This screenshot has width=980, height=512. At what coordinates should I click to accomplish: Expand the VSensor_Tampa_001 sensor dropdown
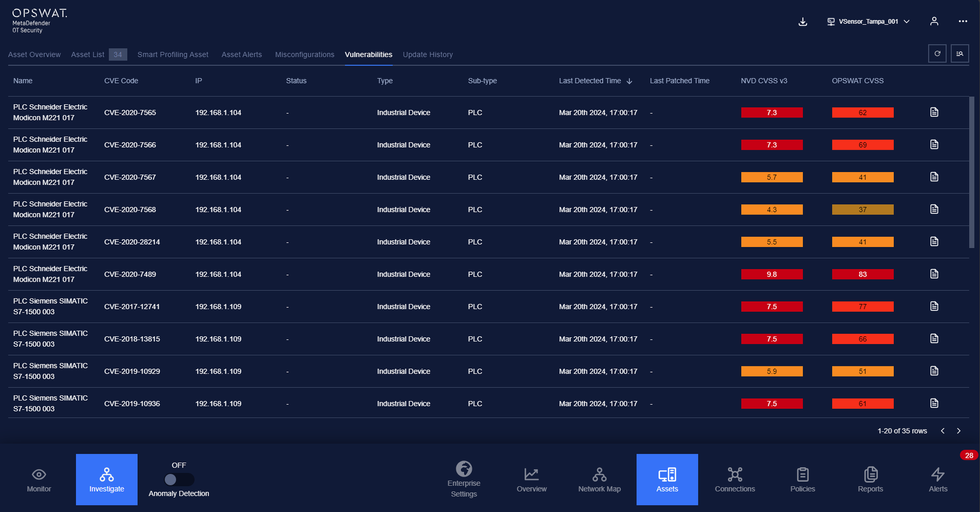(868, 22)
